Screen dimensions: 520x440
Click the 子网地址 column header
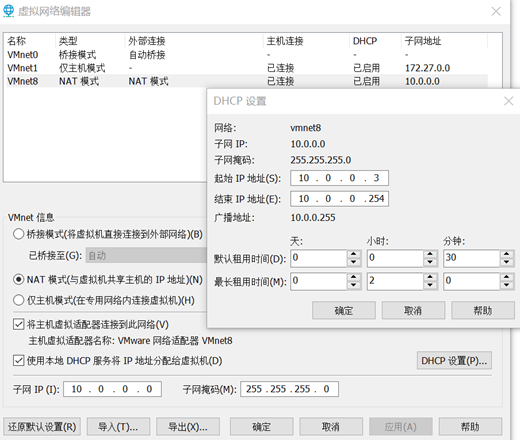click(x=444, y=41)
